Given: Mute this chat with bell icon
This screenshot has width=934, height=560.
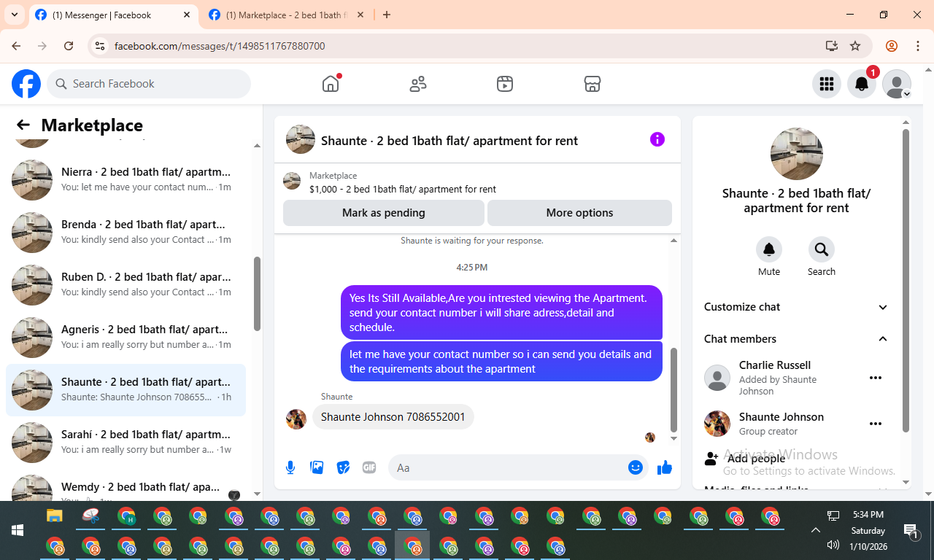Looking at the screenshot, I should coord(769,249).
